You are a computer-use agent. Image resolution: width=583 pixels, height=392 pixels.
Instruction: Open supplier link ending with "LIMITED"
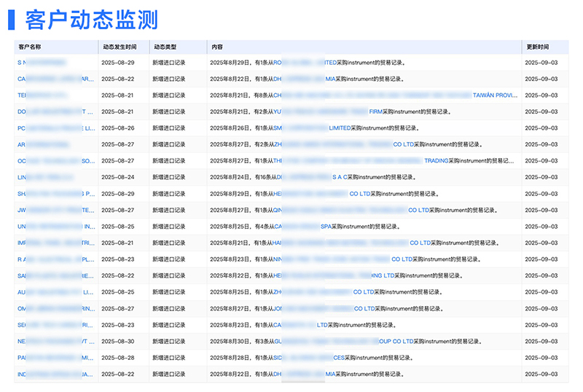click(312, 128)
